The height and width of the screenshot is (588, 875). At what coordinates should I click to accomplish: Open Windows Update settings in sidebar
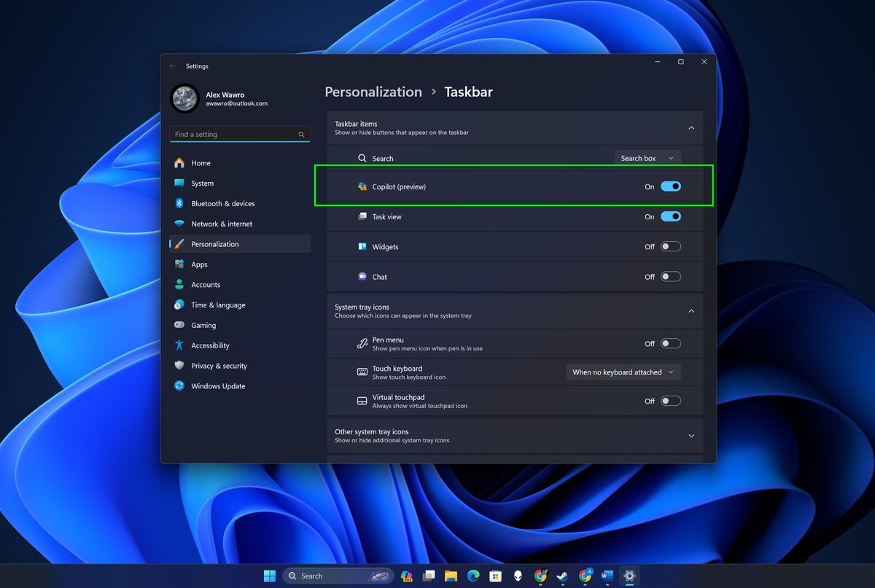pyautogui.click(x=217, y=385)
